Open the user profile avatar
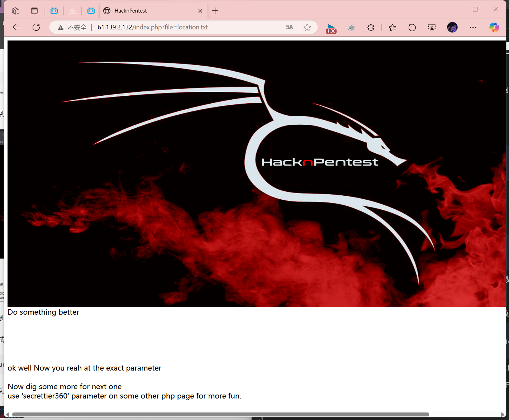This screenshot has width=509, height=420. pos(452,27)
